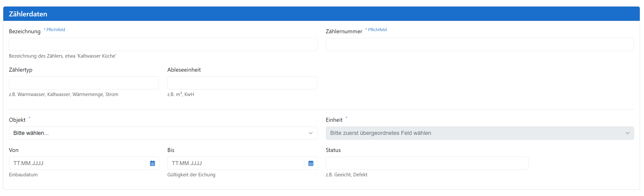Click the Pflichtfeld hint beside Zählernummer

click(x=377, y=30)
